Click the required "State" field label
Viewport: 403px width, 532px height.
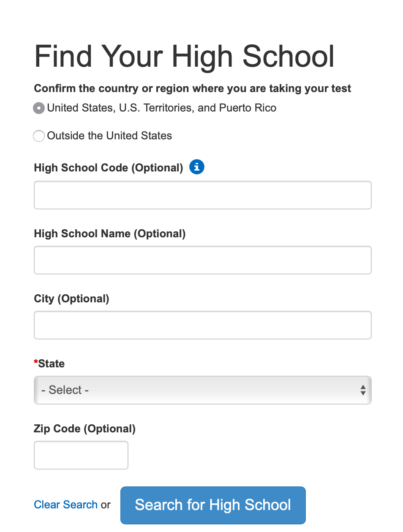pyautogui.click(x=51, y=364)
